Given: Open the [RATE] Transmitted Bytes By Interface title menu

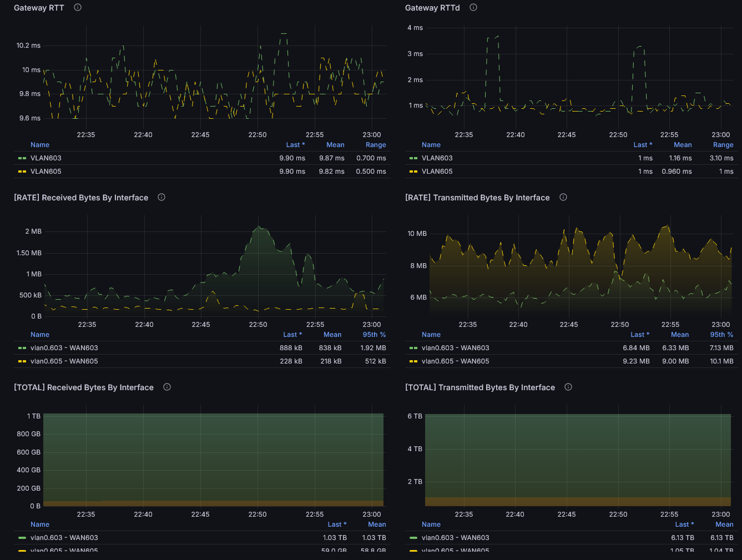Looking at the screenshot, I should pyautogui.click(x=477, y=198).
